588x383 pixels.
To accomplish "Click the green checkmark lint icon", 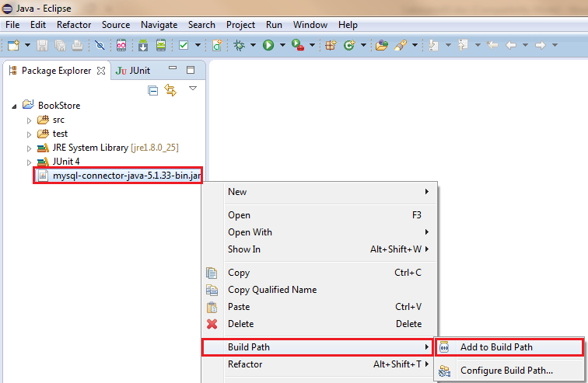I will coord(184,45).
